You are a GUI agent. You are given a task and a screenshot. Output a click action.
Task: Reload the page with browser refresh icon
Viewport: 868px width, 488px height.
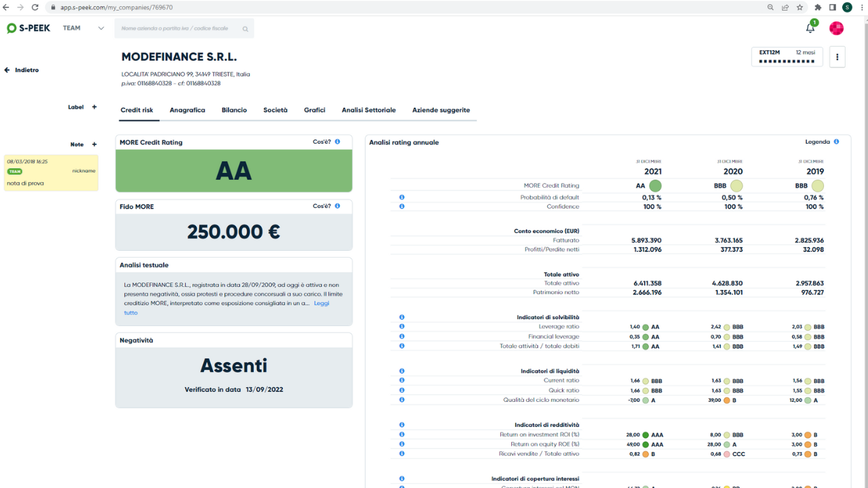point(35,7)
